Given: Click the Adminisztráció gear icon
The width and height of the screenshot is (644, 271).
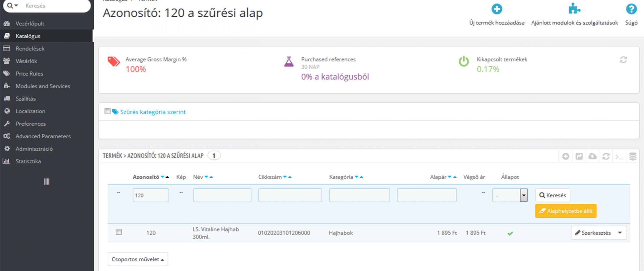Looking at the screenshot, I should point(7,149).
